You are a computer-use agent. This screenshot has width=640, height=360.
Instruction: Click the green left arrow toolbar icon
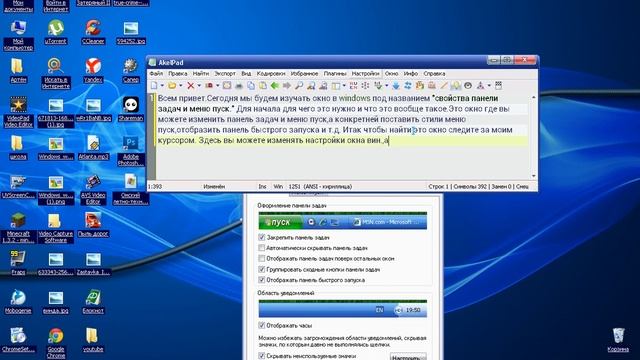click(275, 86)
